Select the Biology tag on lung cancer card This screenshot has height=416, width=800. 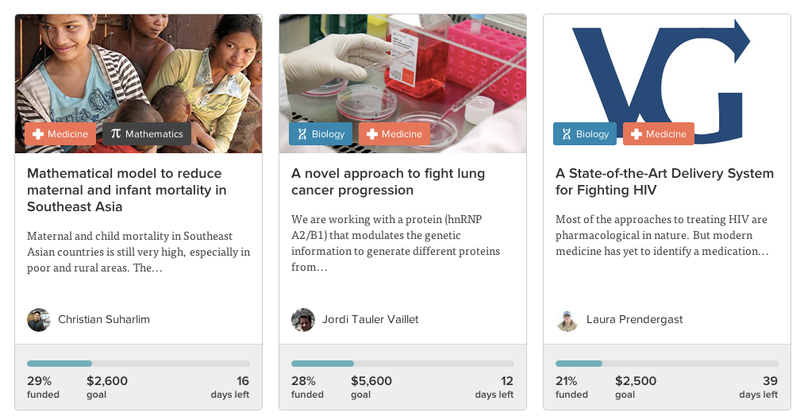click(x=320, y=134)
